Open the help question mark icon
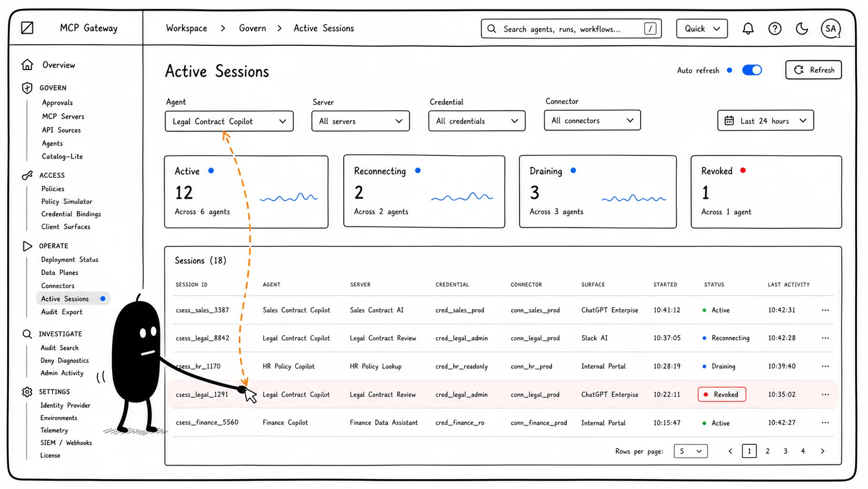This screenshot has height=489, width=868. 775,29
